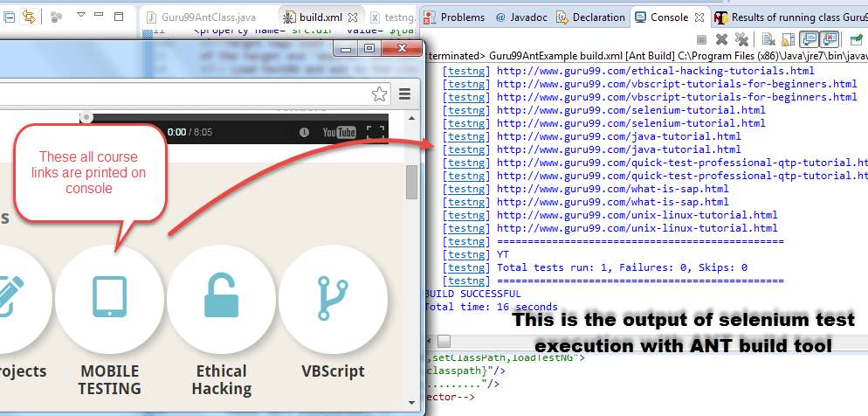Open the YouTube video fullscreen
This screenshot has width=868, height=416.
375,132
